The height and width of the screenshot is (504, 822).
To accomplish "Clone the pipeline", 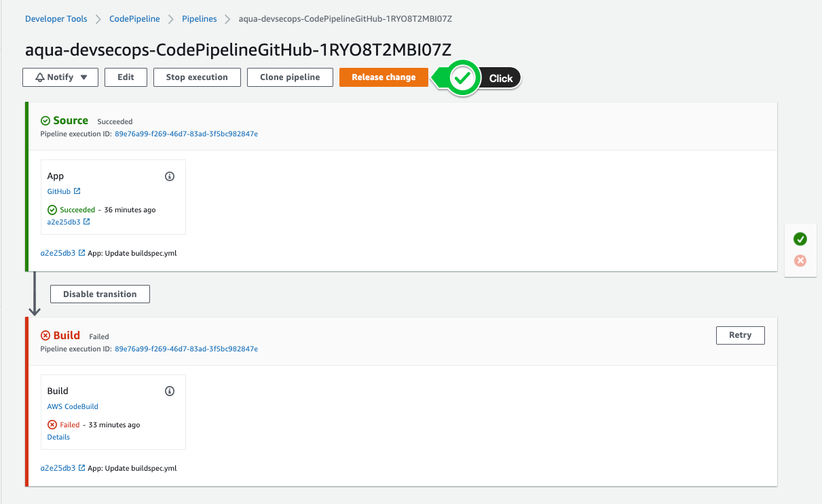I will coord(290,77).
